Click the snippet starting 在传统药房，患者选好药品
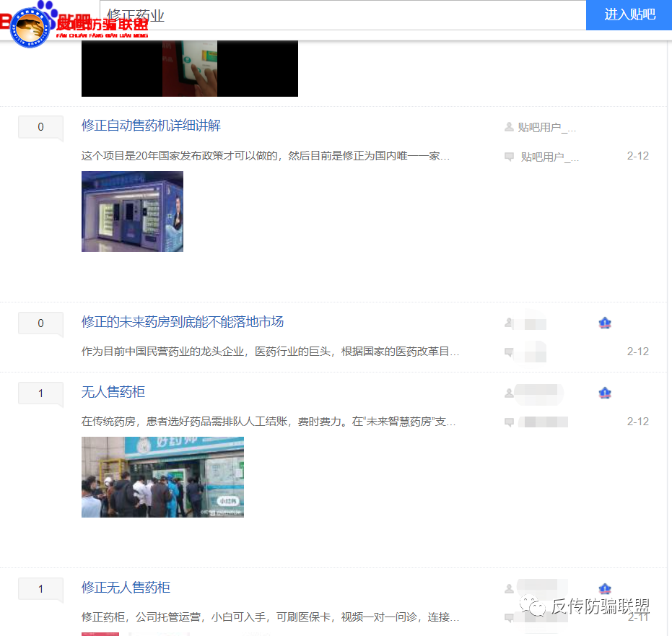 pyautogui.click(x=269, y=422)
